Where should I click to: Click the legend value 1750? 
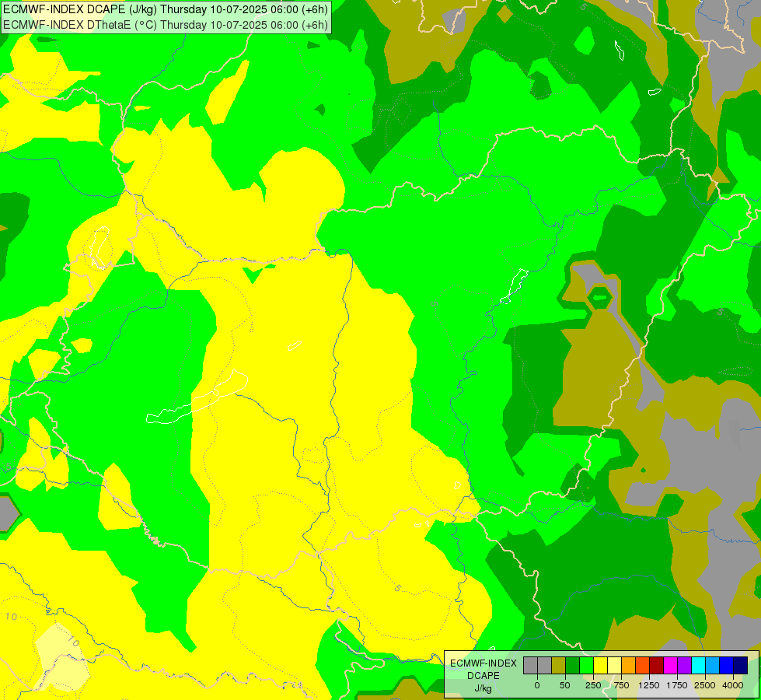(x=677, y=685)
